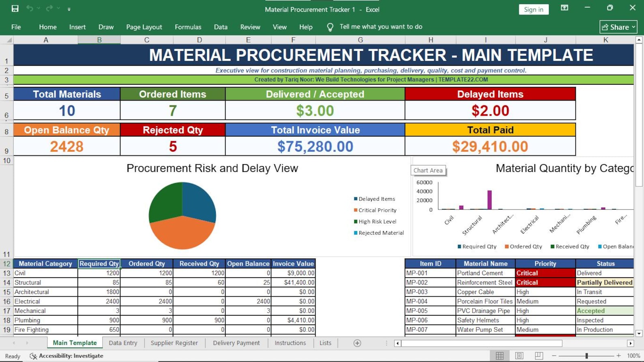644x362 pixels.
Task: Click the sheet tab scroll left arrow
Action: pyautogui.click(x=14, y=343)
